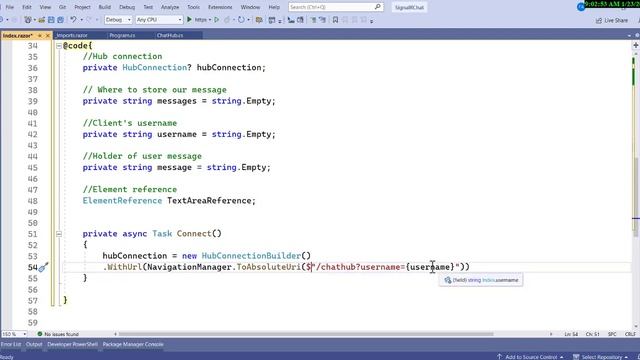Click the SignalRChat solution name button
The width and height of the screenshot is (640, 360).
pyautogui.click(x=409, y=7)
